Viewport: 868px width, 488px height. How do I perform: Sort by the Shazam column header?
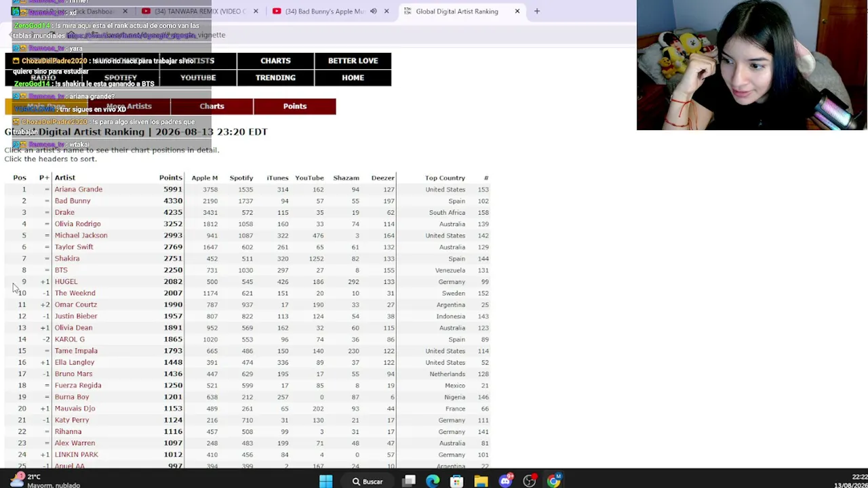346,178
